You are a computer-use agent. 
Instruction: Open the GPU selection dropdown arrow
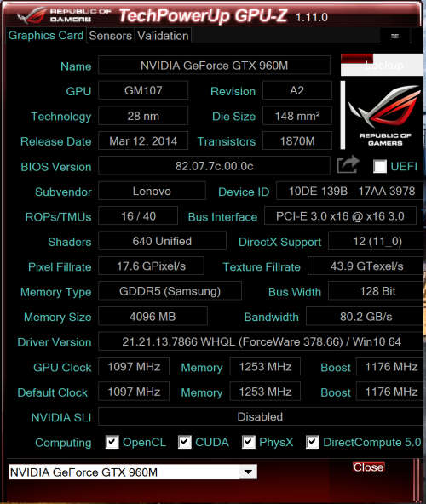pyautogui.click(x=248, y=472)
